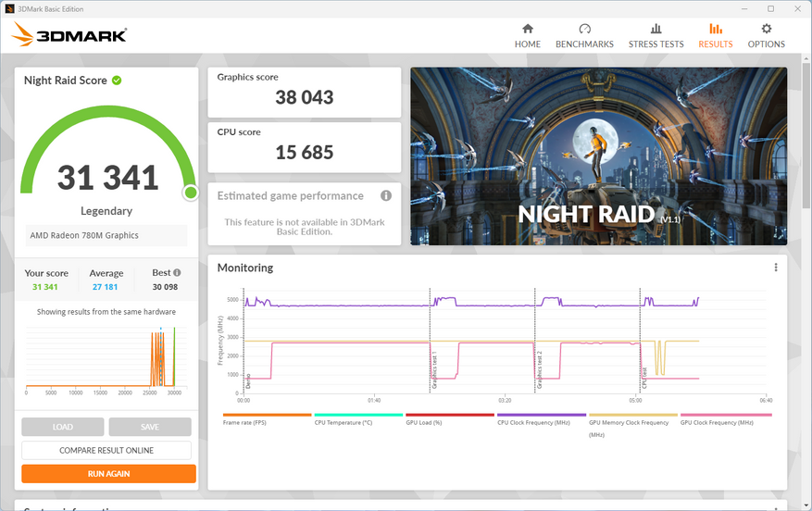Viewport: 812px width, 511px height.
Task: Click the green knob on the score gauge
Action: click(x=191, y=193)
